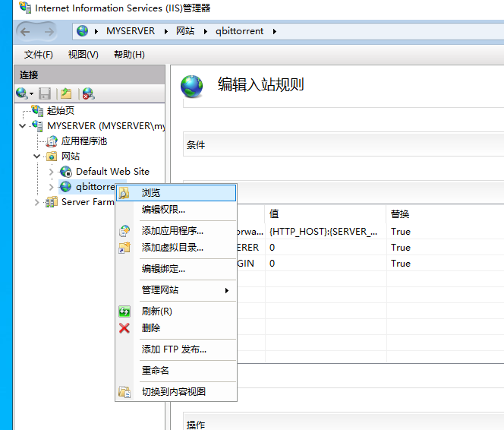Viewport: 504px width, 430px height.
Task: Click the create connection globe icon
Action: click(23, 93)
